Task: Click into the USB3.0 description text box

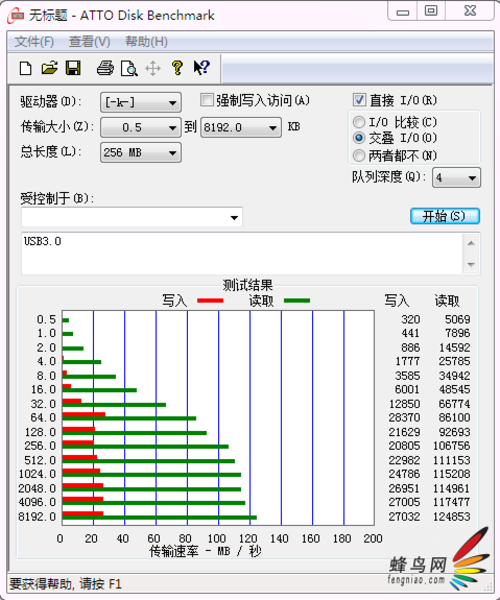Action: (x=243, y=253)
